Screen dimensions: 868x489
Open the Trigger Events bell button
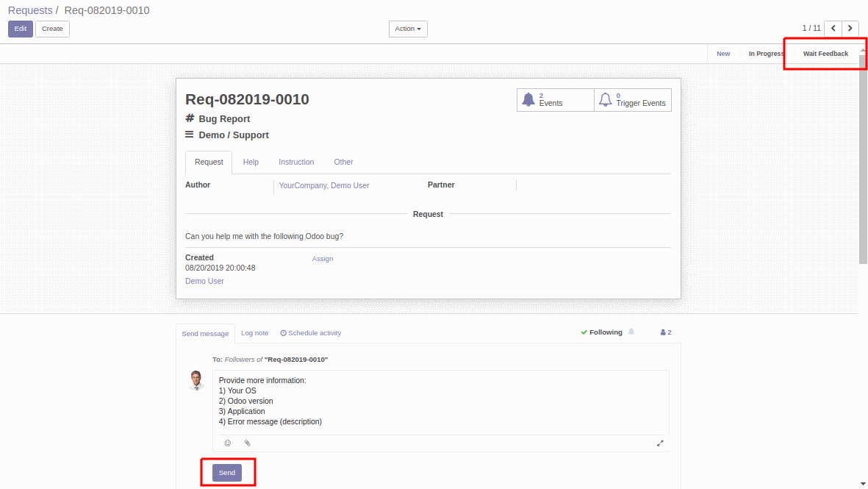click(x=633, y=100)
